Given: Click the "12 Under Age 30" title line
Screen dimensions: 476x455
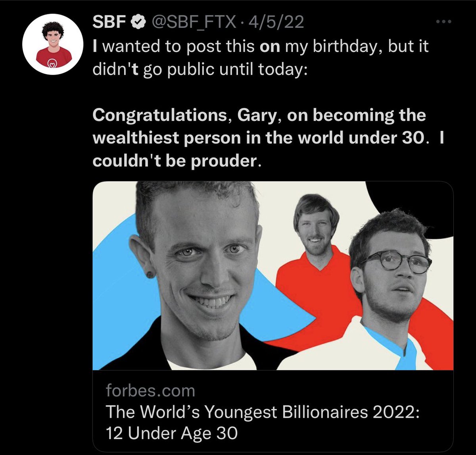Looking at the screenshot, I should point(171,432).
